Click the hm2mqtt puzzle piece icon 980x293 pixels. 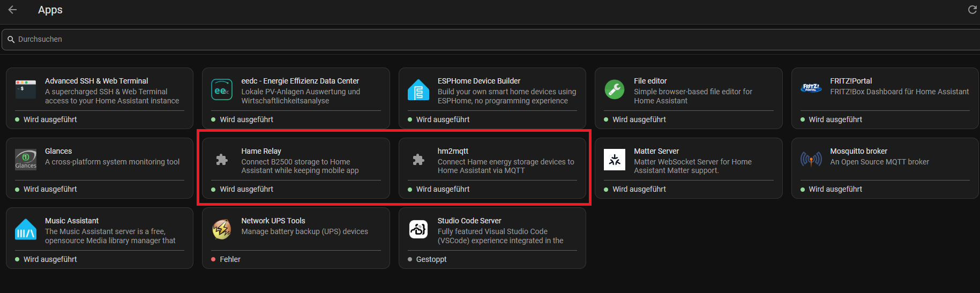pos(418,160)
